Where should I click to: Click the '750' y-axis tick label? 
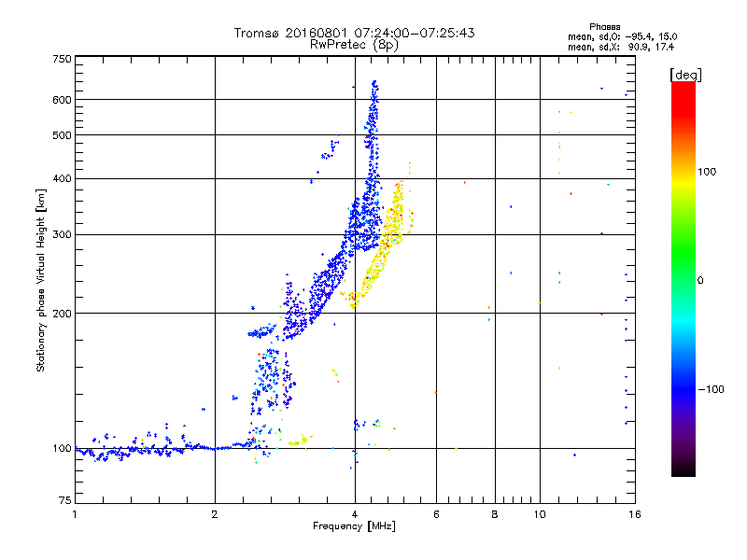[x=62, y=59]
